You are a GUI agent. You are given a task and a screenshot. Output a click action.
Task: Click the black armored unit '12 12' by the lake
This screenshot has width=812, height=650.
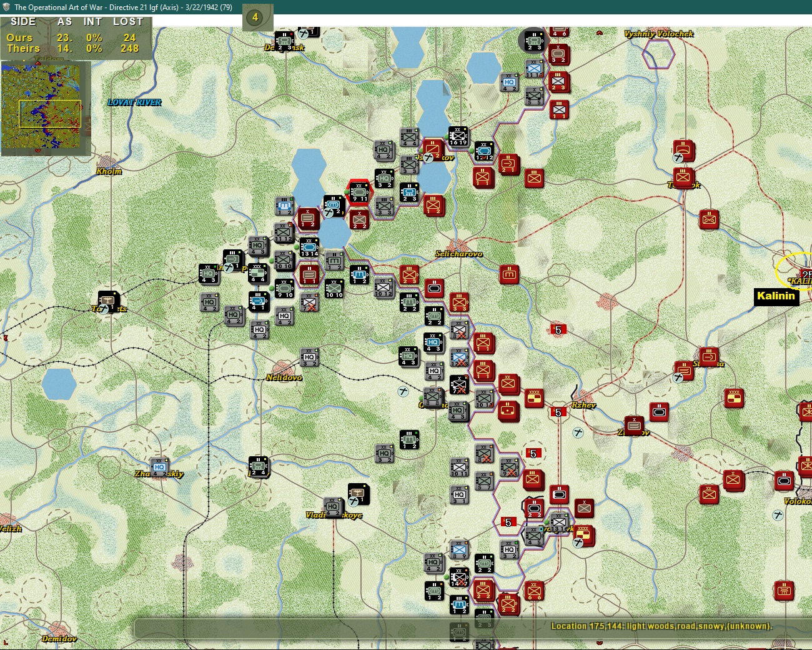pyautogui.click(x=484, y=151)
